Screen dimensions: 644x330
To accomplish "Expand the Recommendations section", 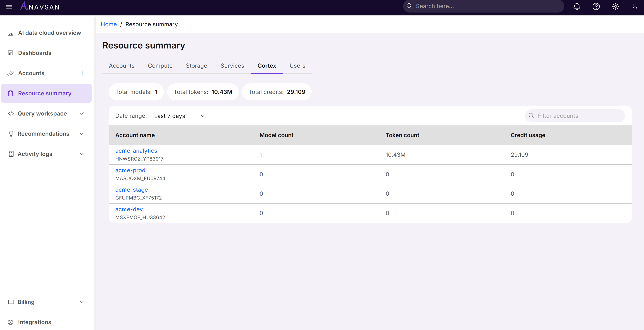I will click(x=81, y=134).
